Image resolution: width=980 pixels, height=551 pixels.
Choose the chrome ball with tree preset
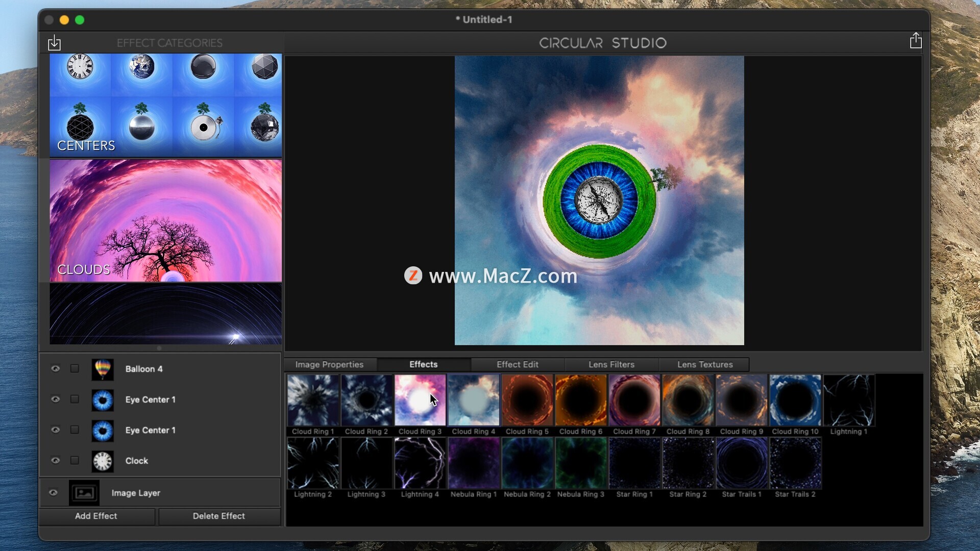pyautogui.click(x=142, y=122)
